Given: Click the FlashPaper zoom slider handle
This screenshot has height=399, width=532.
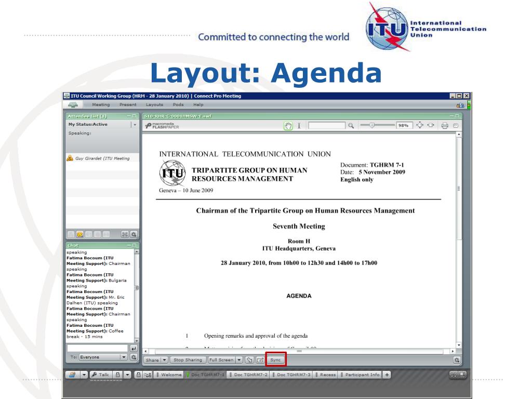Looking at the screenshot, I should pyautogui.click(x=372, y=126).
